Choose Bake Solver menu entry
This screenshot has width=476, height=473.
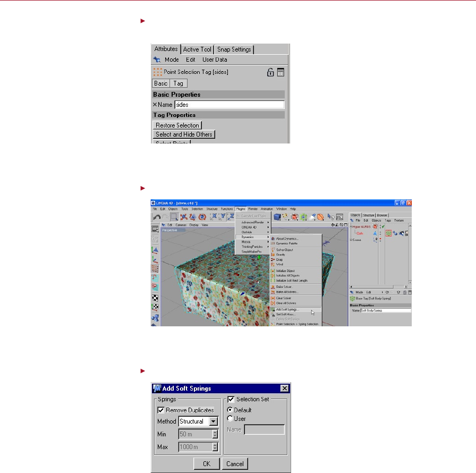pyautogui.click(x=296, y=287)
